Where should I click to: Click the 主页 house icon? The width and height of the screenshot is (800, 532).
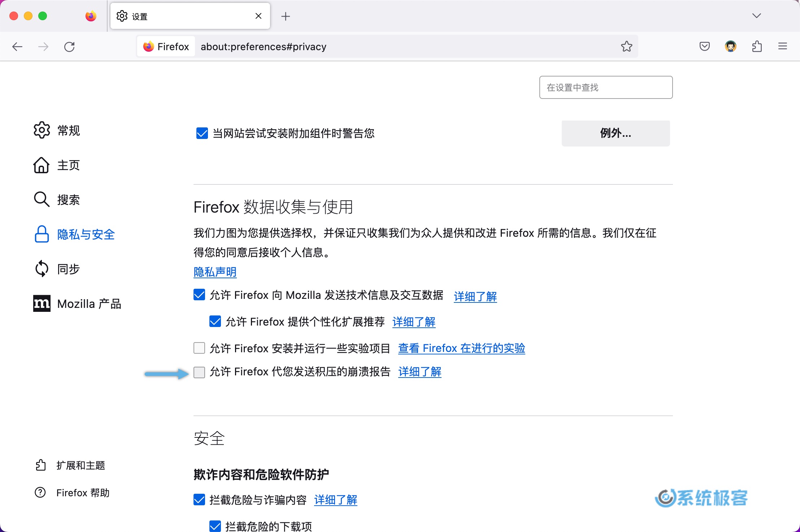coord(42,165)
